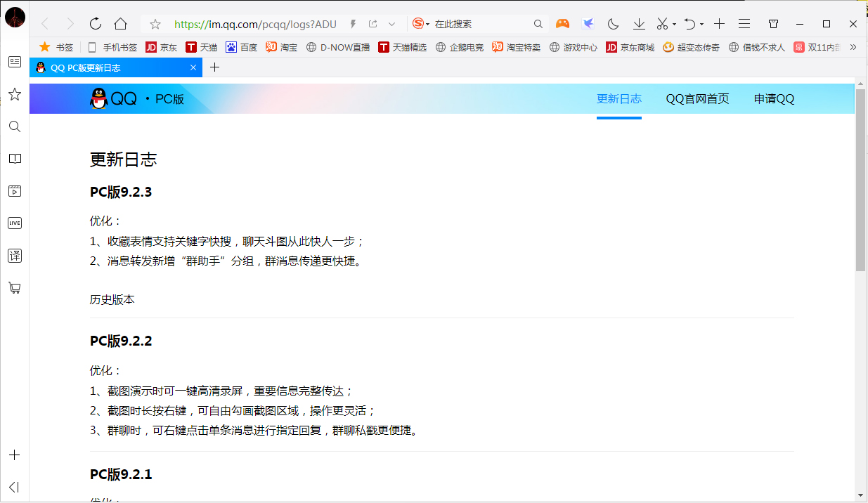Collapse the sidebar with the bottom arrow
Image resolution: width=868 pixels, height=503 pixels.
pos(14,487)
